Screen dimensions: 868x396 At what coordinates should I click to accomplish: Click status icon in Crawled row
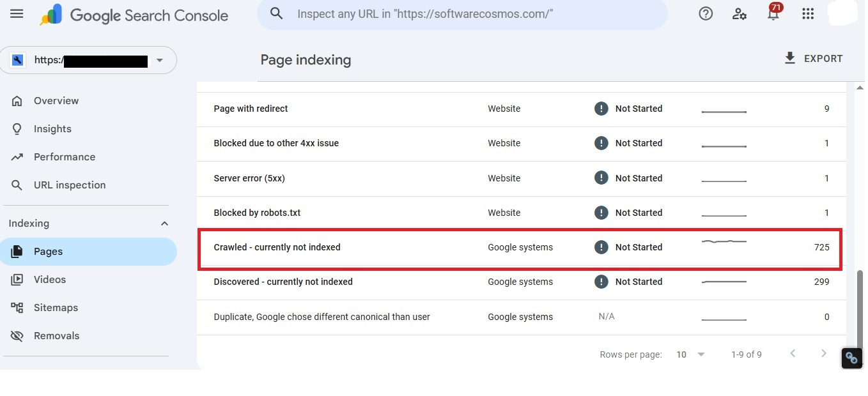pos(601,247)
